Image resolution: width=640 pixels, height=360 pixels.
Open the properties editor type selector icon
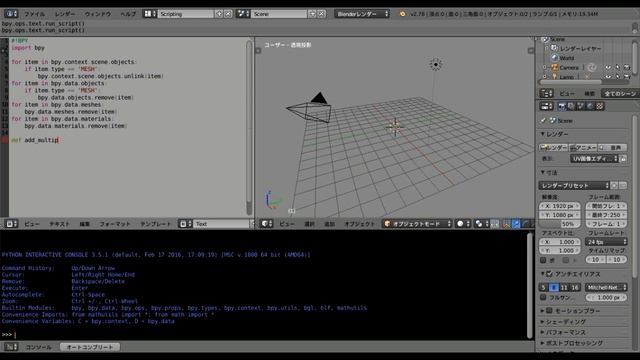(x=546, y=106)
